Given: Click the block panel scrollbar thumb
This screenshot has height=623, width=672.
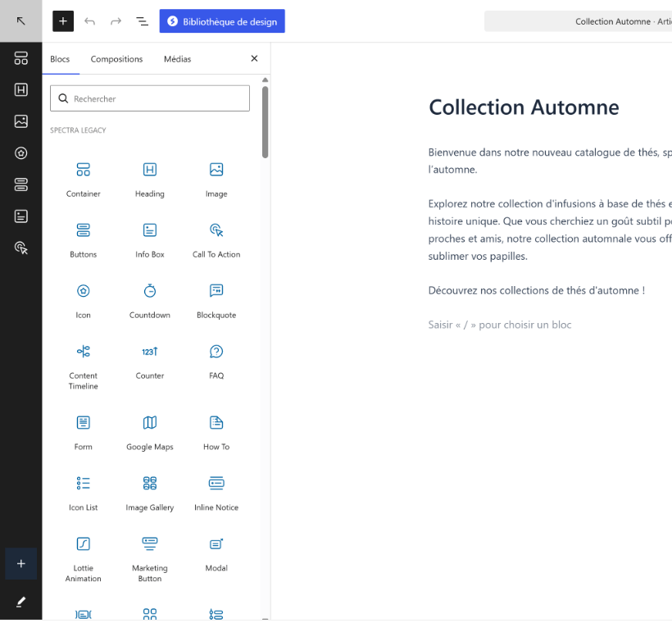Looking at the screenshot, I should 265,122.
